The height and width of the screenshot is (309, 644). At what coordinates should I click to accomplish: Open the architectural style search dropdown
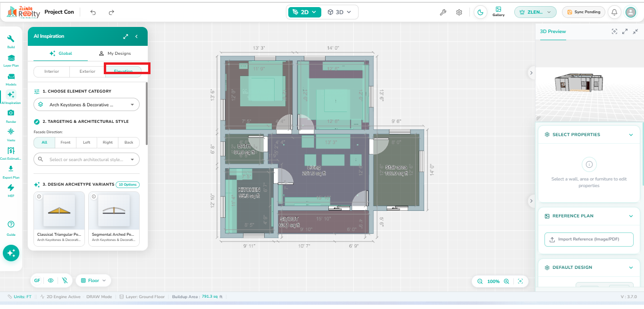(x=87, y=160)
